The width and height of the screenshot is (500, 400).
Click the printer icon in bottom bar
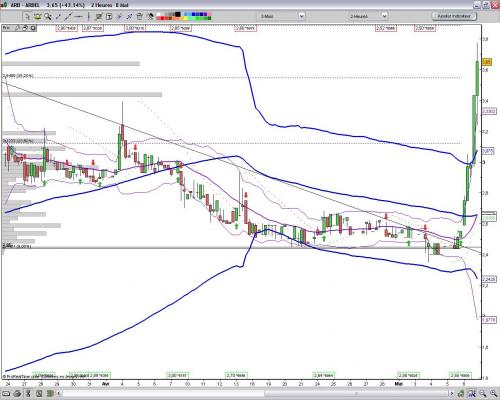pos(17,394)
